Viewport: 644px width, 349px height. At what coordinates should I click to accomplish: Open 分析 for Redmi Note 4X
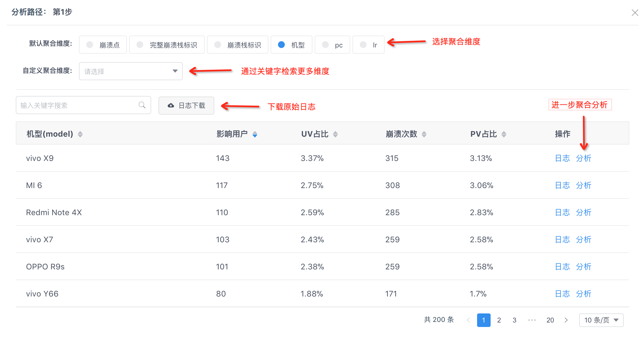pyautogui.click(x=583, y=212)
